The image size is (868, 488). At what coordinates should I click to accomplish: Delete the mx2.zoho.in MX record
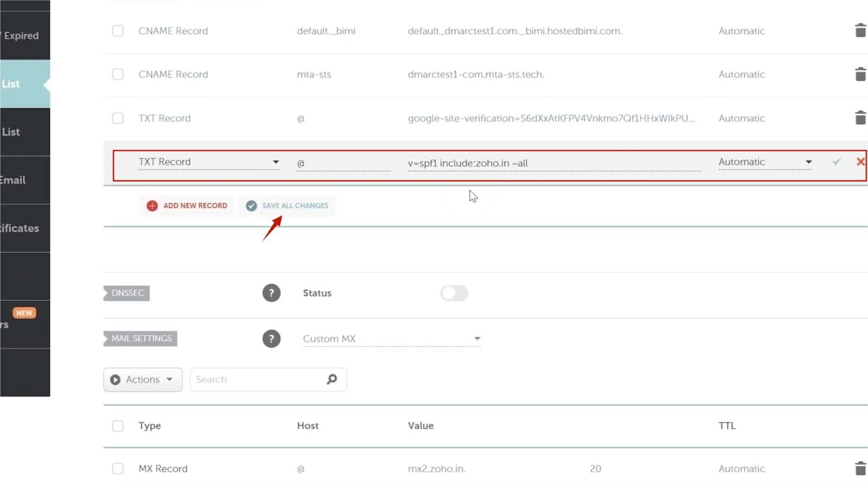tap(860, 468)
